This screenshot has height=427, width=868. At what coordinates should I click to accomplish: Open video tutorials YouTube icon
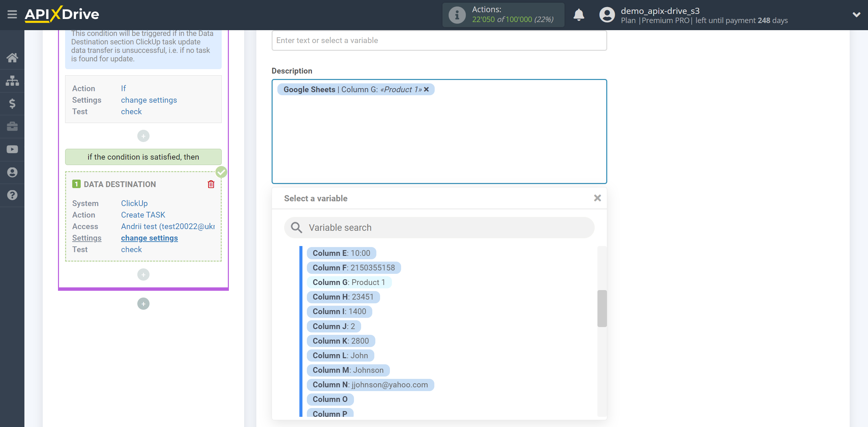click(12, 149)
